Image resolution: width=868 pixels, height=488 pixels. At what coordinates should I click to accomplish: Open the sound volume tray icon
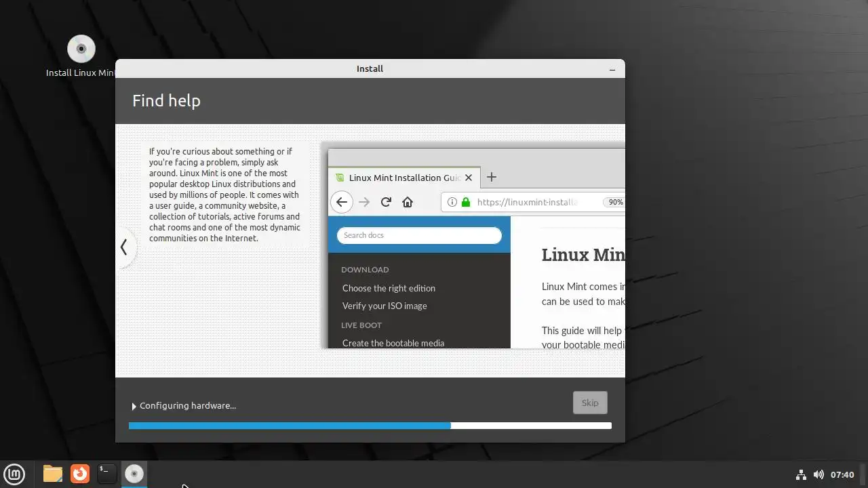click(x=818, y=474)
